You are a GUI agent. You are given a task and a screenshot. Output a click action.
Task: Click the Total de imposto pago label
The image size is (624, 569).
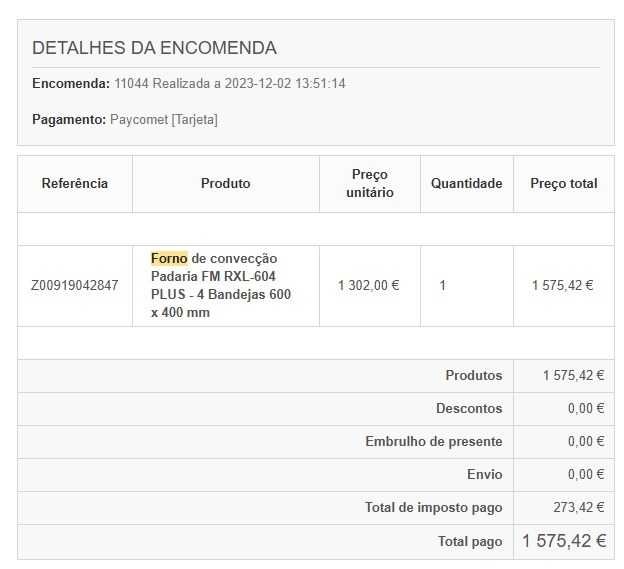click(x=434, y=508)
